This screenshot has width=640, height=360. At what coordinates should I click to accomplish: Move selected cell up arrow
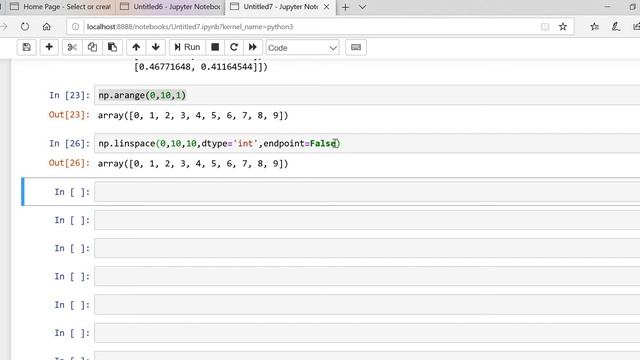[x=136, y=47]
